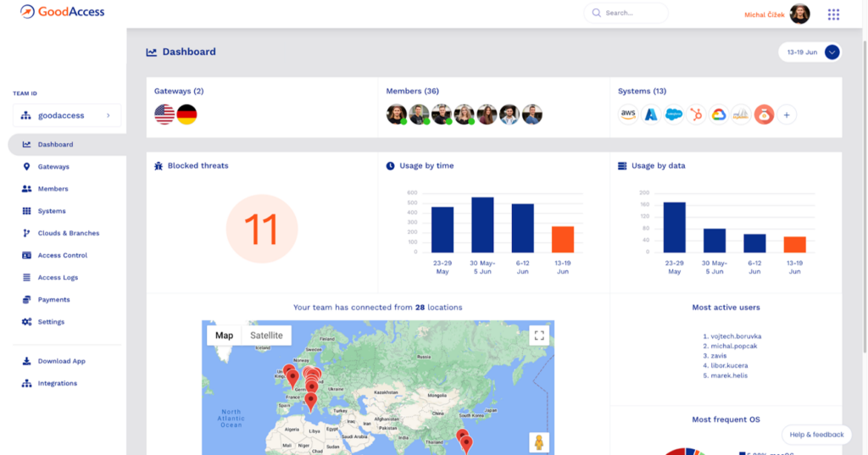The height and width of the screenshot is (455, 868).
Task: Drop the Street View pegman icon
Action: [537, 441]
